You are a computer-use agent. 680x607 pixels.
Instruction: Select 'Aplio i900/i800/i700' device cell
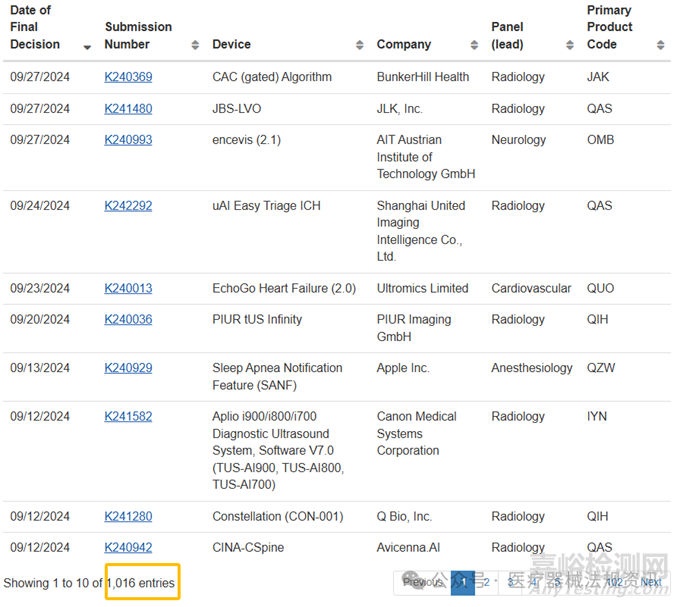point(278,451)
